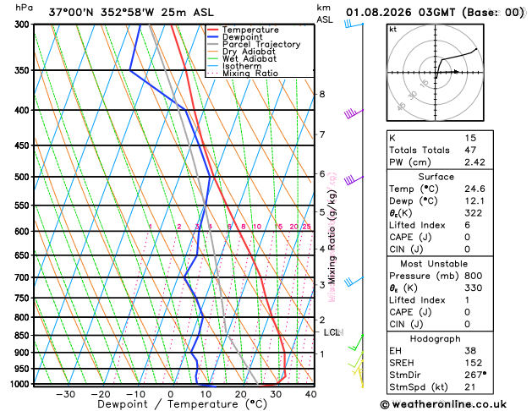Click the 'kt' label in hodograph
This screenshot has height=411, width=532.
point(393,30)
